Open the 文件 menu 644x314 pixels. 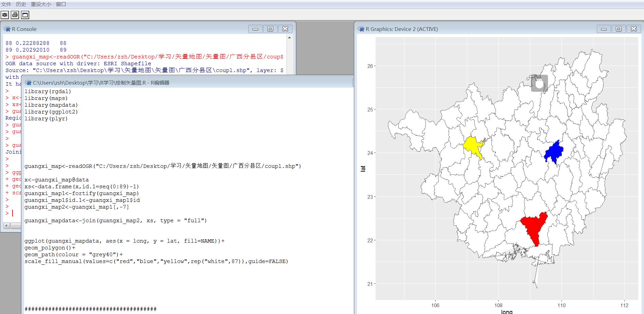point(6,4)
